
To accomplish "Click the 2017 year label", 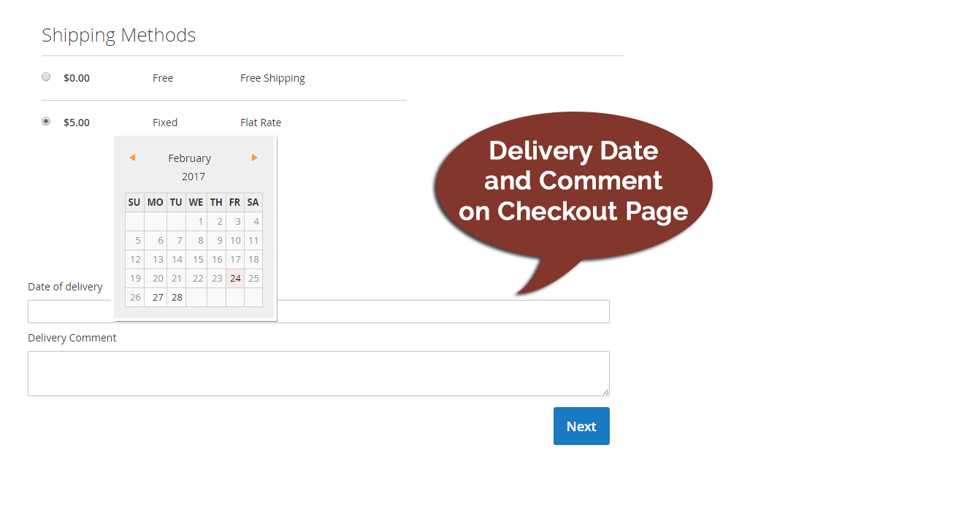I will click(194, 177).
